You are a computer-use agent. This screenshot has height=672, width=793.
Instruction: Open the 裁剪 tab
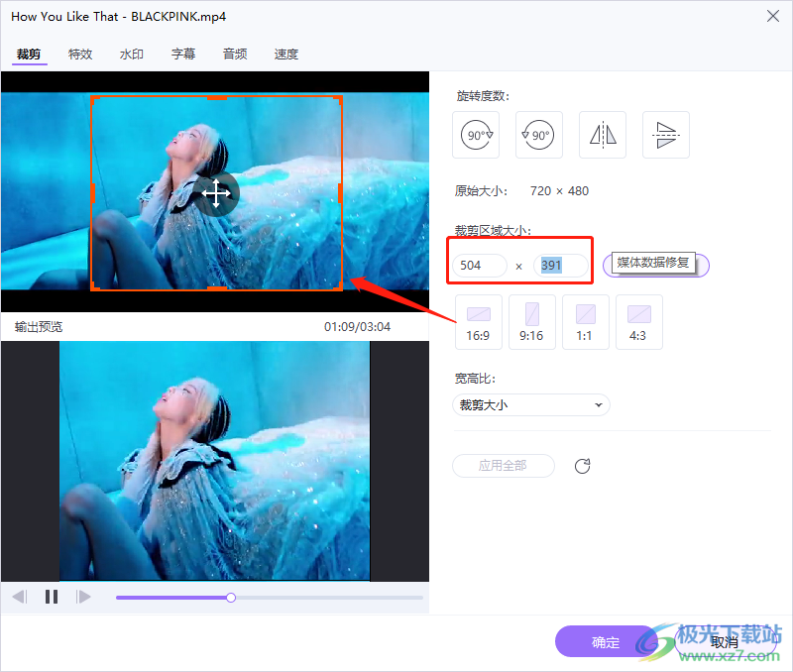coord(29,55)
